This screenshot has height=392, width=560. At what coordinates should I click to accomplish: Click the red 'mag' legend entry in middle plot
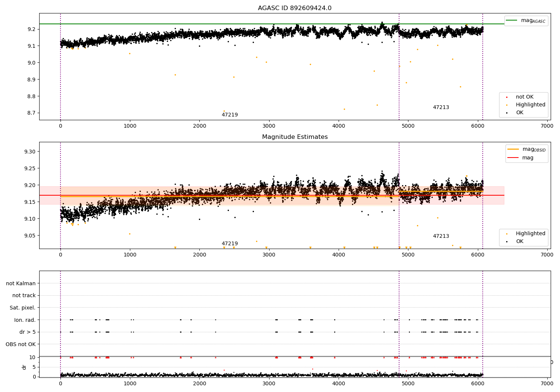click(520, 158)
